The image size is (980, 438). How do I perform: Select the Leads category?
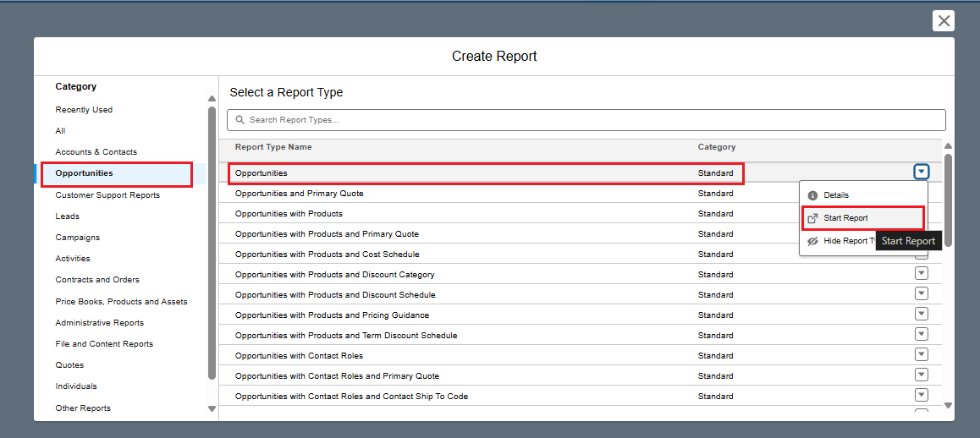tap(67, 216)
